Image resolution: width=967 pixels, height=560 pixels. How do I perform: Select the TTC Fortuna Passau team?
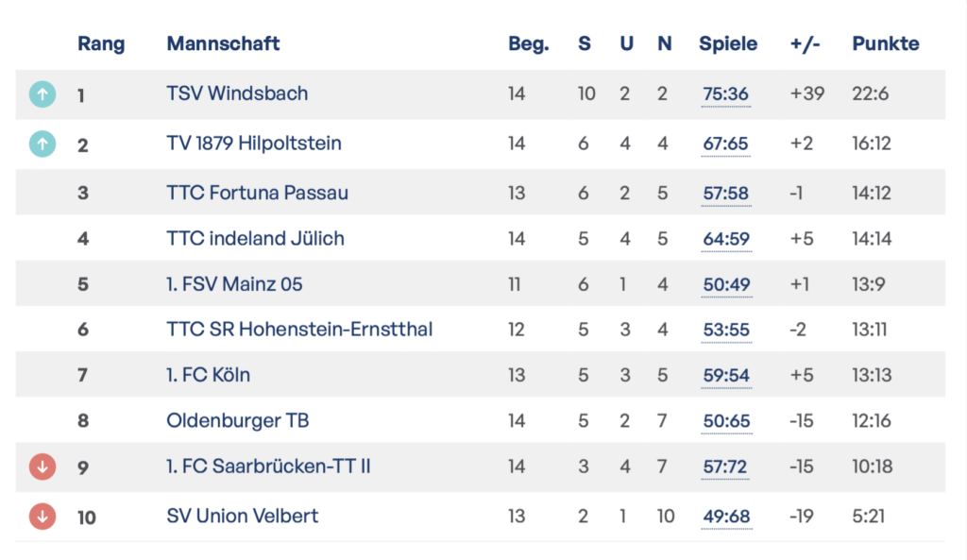pos(257,193)
